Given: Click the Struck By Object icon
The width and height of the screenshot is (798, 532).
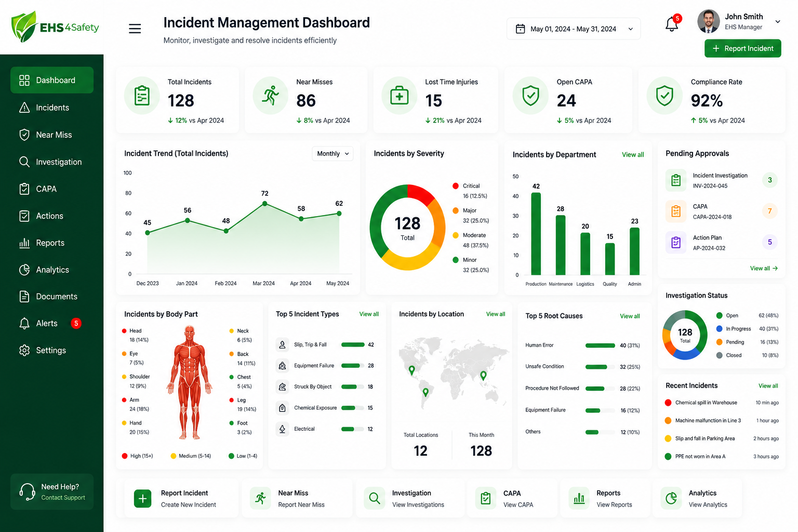Looking at the screenshot, I should pyautogui.click(x=282, y=387).
